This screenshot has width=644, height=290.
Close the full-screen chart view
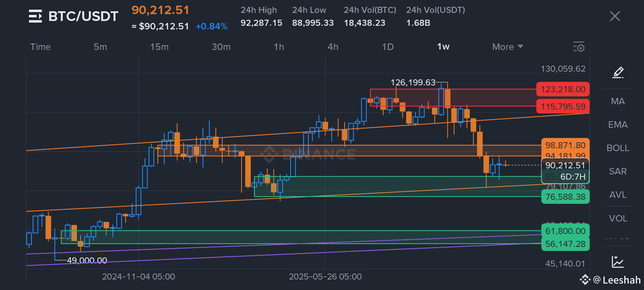click(x=615, y=16)
